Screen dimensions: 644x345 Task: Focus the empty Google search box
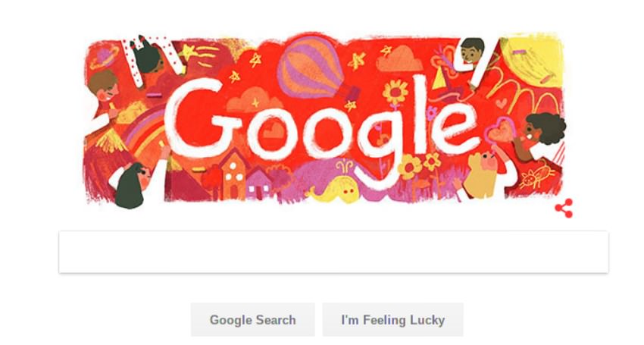(333, 252)
